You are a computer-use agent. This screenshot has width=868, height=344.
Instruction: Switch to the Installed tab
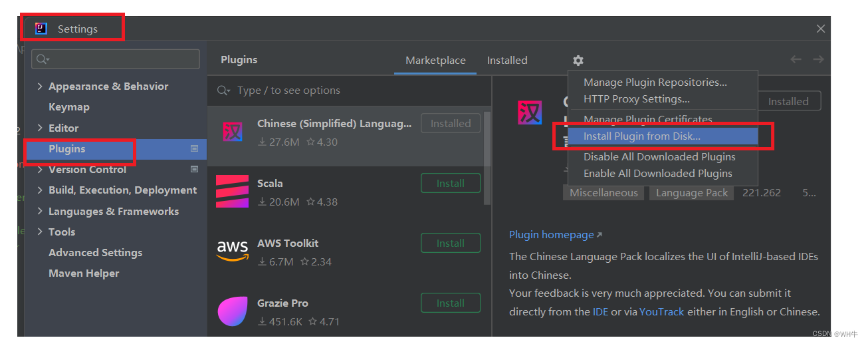coord(507,60)
